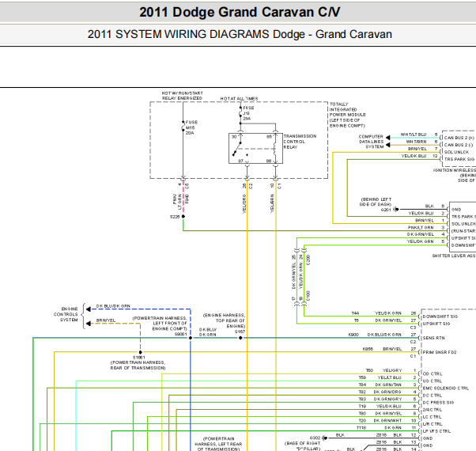The image size is (476, 451).
Task: Click the 'UD CTRL' pin label
Action: [433, 381]
